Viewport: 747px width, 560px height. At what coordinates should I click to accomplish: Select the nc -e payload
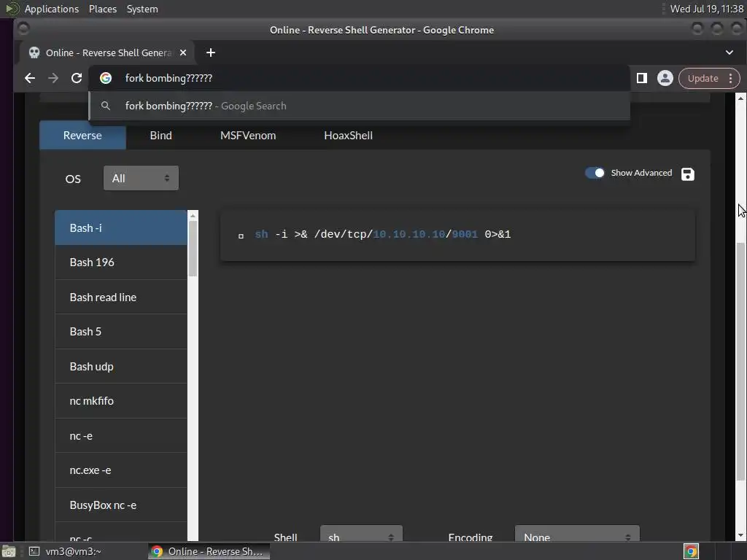[121, 436]
